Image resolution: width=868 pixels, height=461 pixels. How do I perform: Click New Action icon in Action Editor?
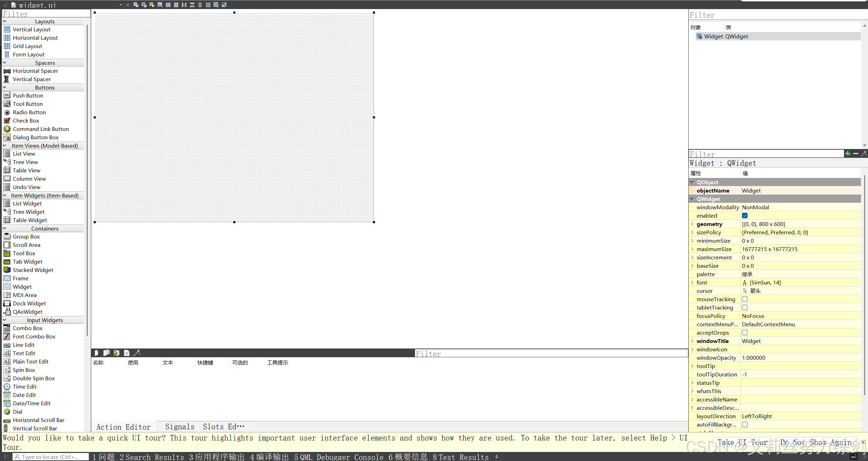pyautogui.click(x=96, y=353)
